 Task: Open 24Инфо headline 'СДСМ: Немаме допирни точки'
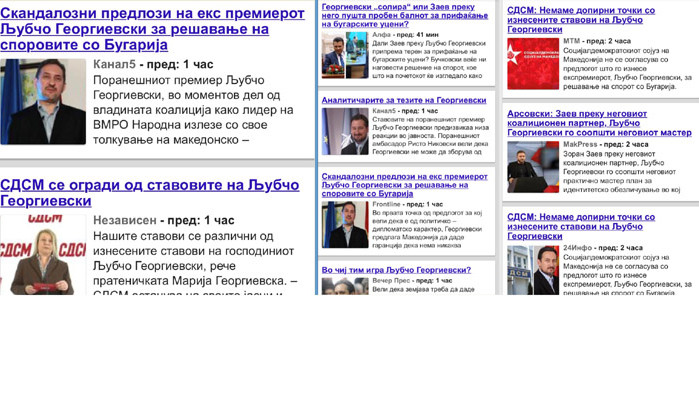tap(581, 226)
